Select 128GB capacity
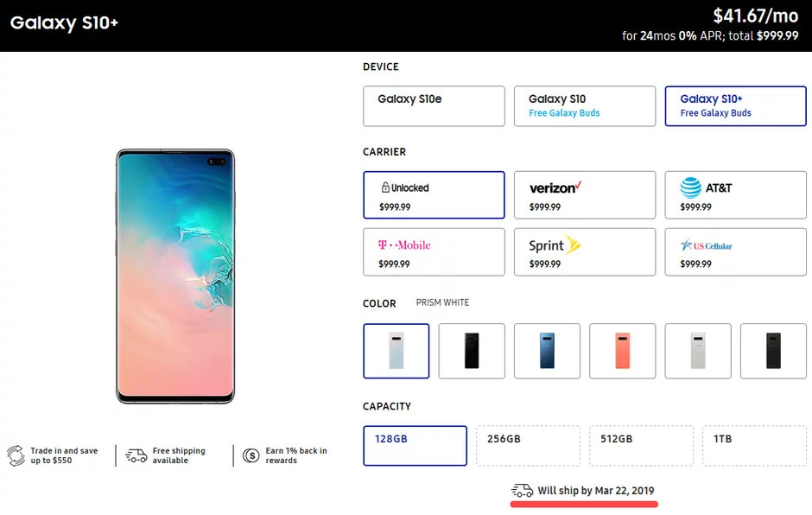This screenshot has height=515, width=812. tap(415, 446)
